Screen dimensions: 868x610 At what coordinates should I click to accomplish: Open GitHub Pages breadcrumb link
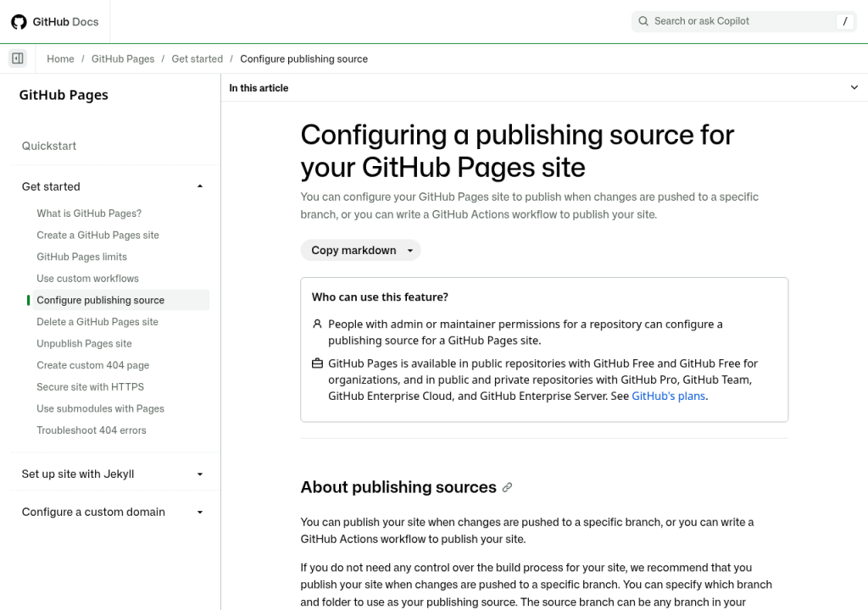(x=123, y=58)
